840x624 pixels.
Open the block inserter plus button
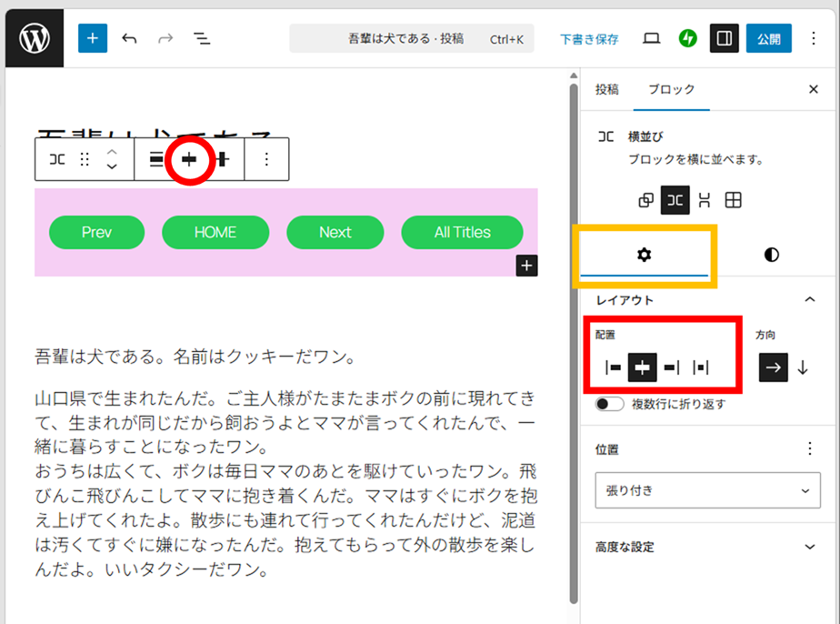pyautogui.click(x=93, y=38)
